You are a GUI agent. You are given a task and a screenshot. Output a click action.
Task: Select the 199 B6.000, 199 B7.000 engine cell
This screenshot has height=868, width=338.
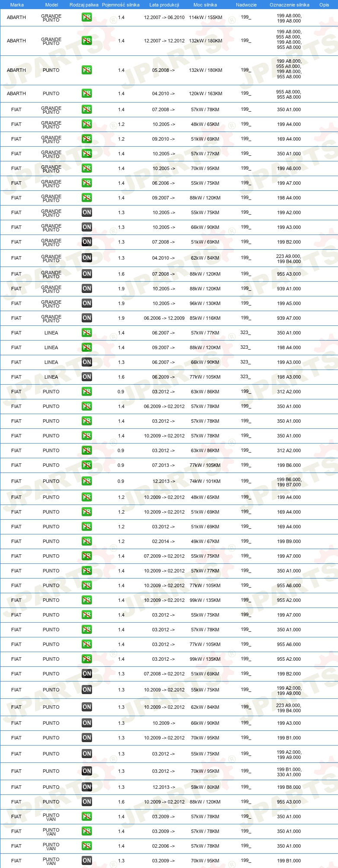(289, 482)
